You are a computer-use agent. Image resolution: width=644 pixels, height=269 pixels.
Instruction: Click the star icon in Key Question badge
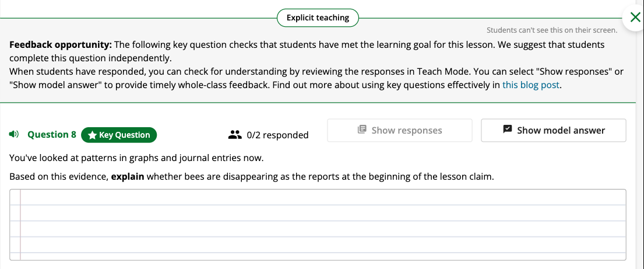click(93, 135)
